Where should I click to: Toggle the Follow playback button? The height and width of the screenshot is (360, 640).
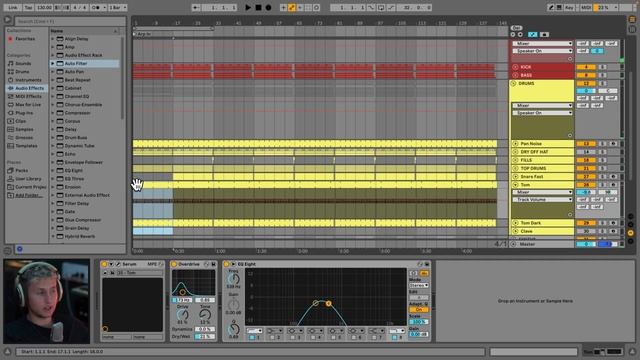196,7
